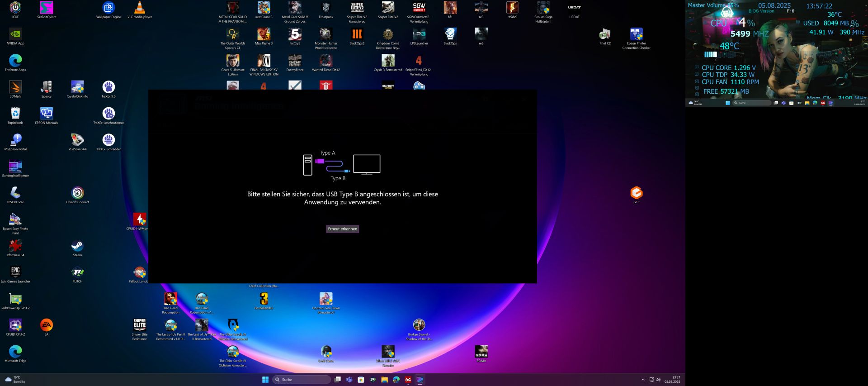The height and width of the screenshot is (386, 868).
Task: Open the NVIDIA App shortcut
Action: pos(15,37)
